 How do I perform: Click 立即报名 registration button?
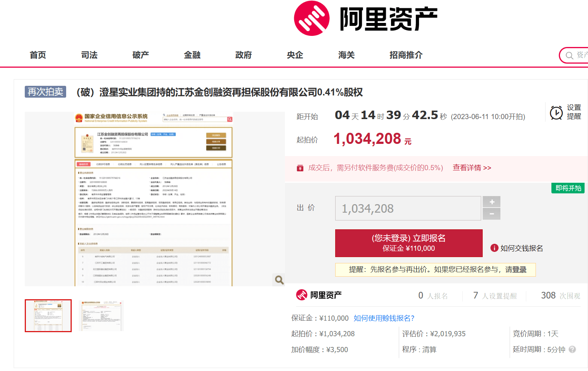click(409, 243)
